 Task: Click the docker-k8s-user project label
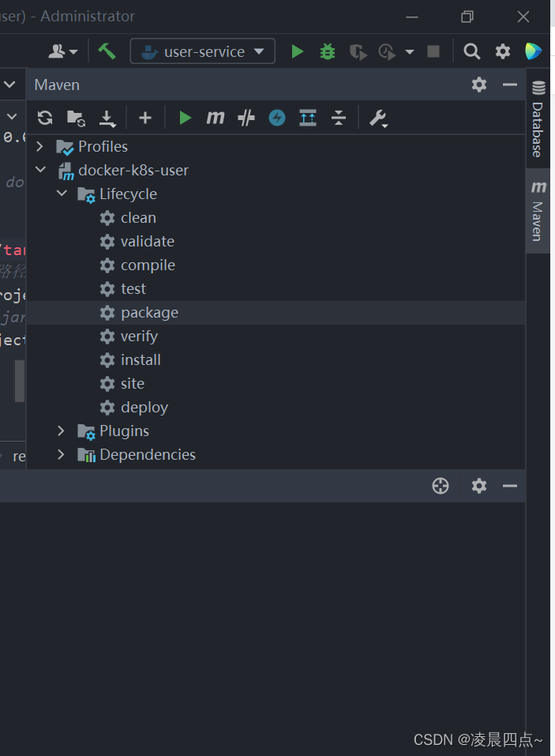133,170
